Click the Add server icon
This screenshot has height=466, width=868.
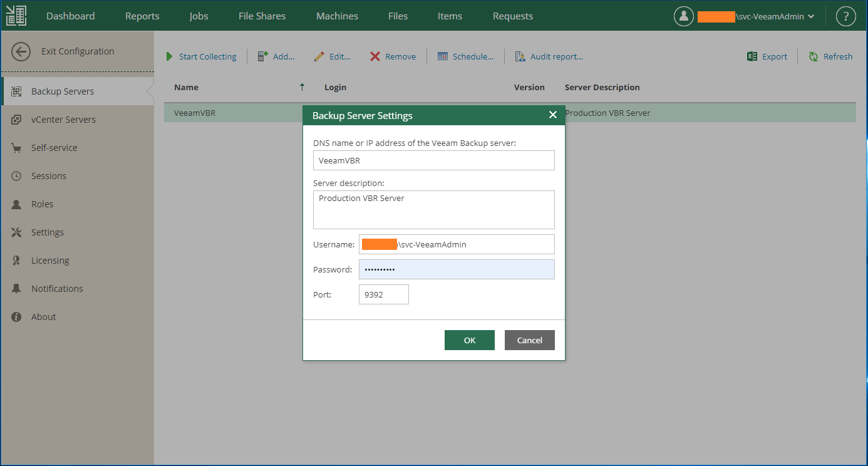pyautogui.click(x=263, y=56)
